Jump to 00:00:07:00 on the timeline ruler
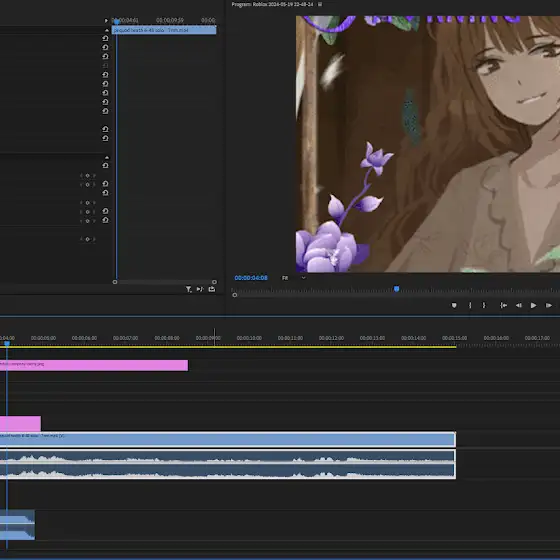Viewport: 560px width, 560px height. coord(125,338)
